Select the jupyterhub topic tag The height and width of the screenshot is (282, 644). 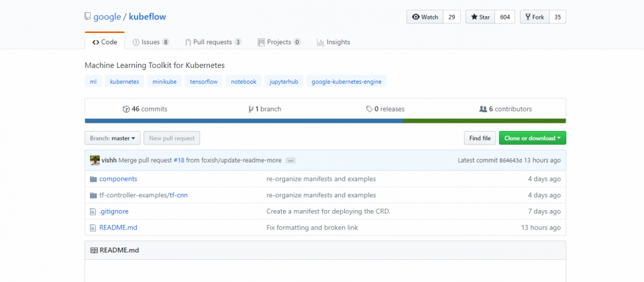click(x=284, y=81)
